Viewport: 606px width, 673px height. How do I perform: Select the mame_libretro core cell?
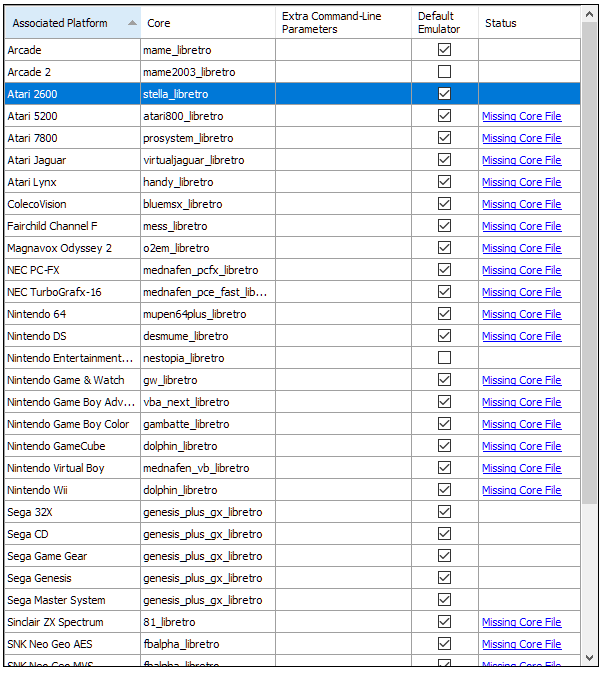(x=208, y=50)
